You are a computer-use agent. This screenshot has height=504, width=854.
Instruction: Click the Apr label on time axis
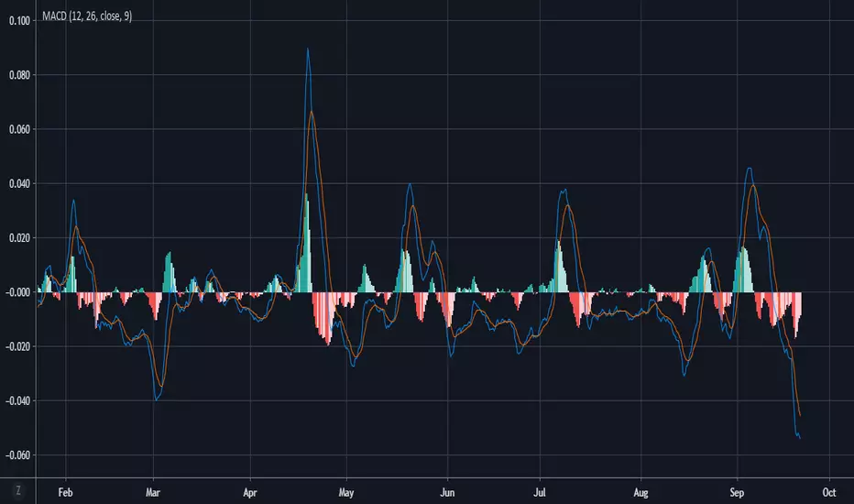250,493
